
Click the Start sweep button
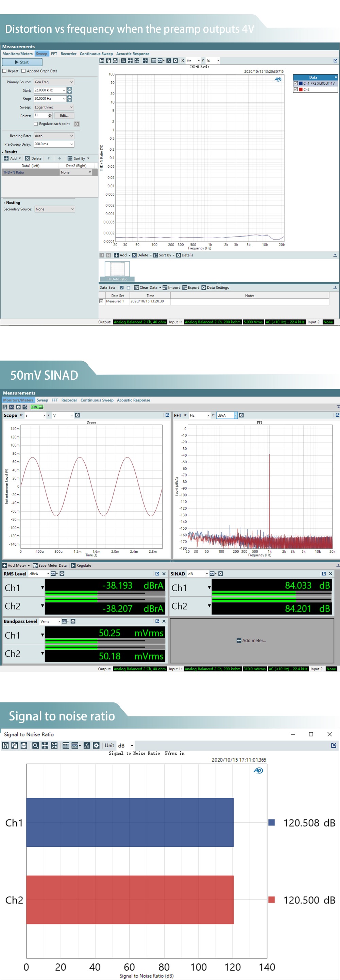click(x=22, y=62)
